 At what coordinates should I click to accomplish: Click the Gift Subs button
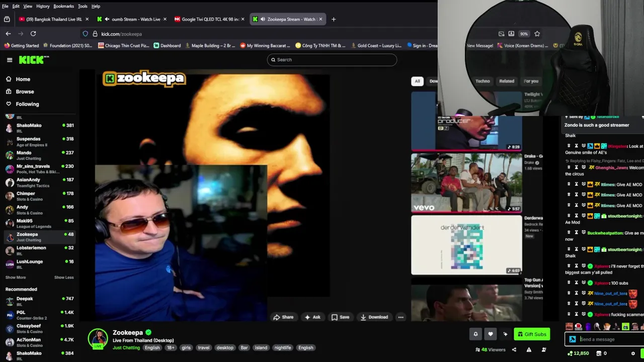[x=532, y=334]
